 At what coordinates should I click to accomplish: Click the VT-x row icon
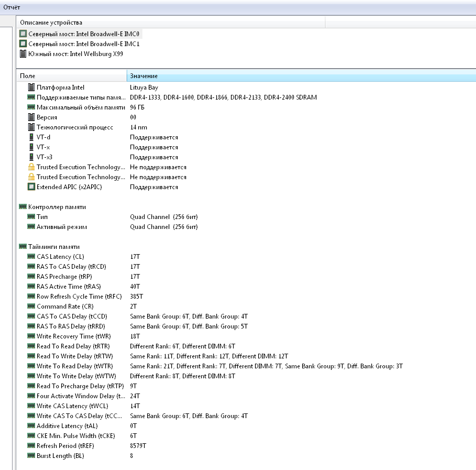point(31,147)
